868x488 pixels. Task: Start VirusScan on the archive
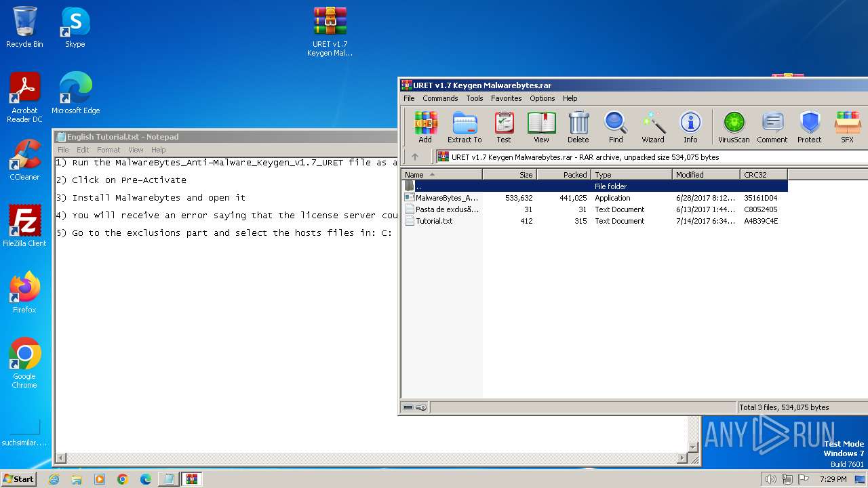(734, 127)
